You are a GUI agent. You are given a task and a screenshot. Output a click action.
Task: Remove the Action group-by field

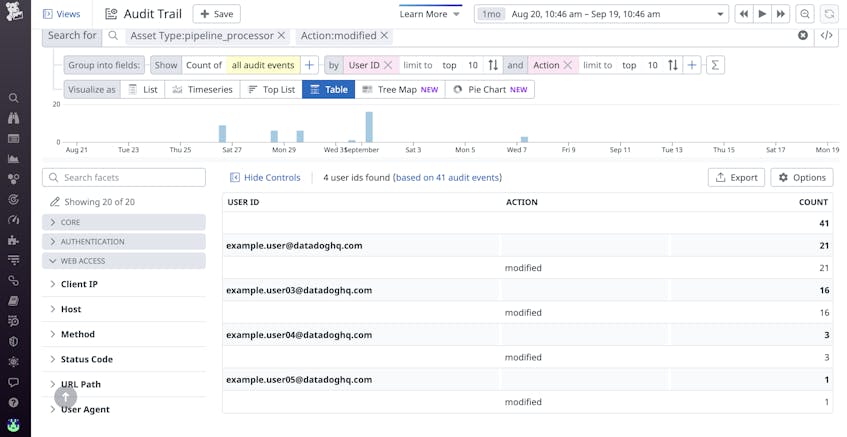[568, 65]
